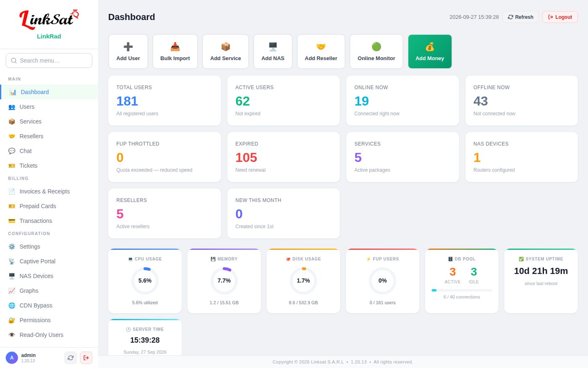Open the CDN Bypass menu item
Image resolution: width=588 pixels, height=368 pixels.
[x=49, y=305]
